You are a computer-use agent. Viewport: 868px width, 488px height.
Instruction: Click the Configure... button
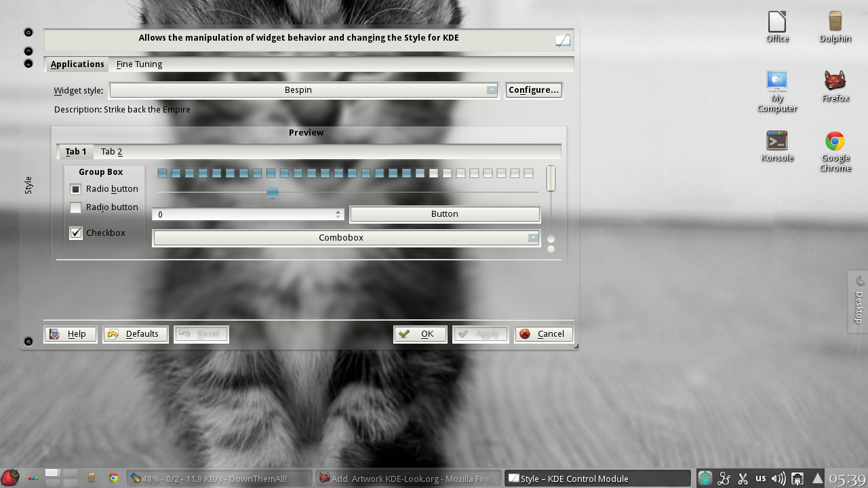pos(534,90)
